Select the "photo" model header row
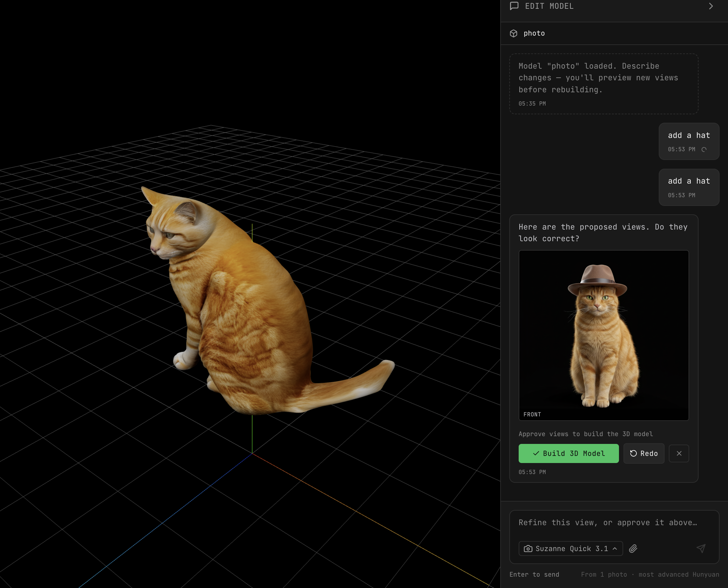The width and height of the screenshot is (728, 588). pyautogui.click(x=534, y=33)
